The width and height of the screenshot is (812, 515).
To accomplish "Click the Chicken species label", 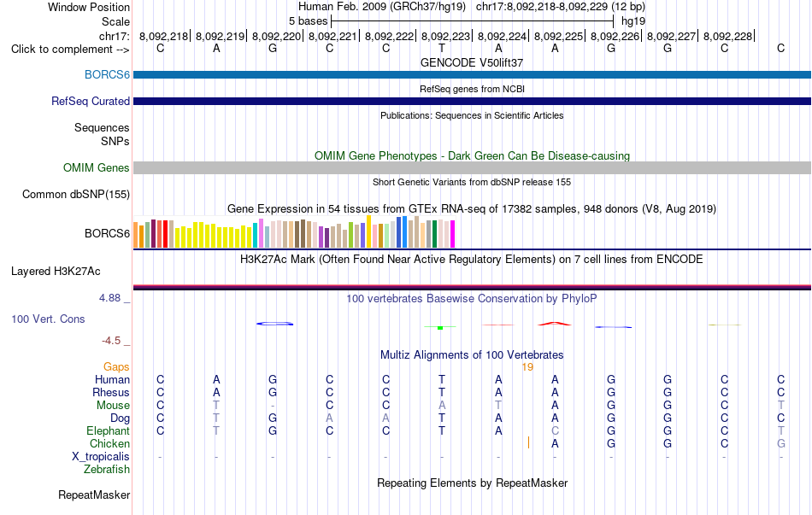I will (x=109, y=443).
